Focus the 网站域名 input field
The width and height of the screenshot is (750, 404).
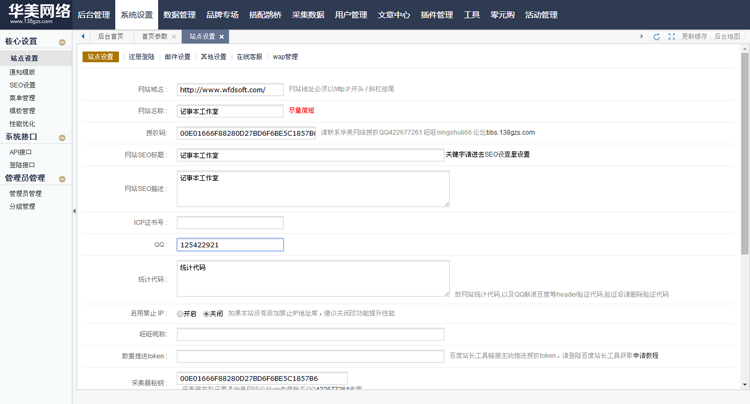(x=230, y=89)
